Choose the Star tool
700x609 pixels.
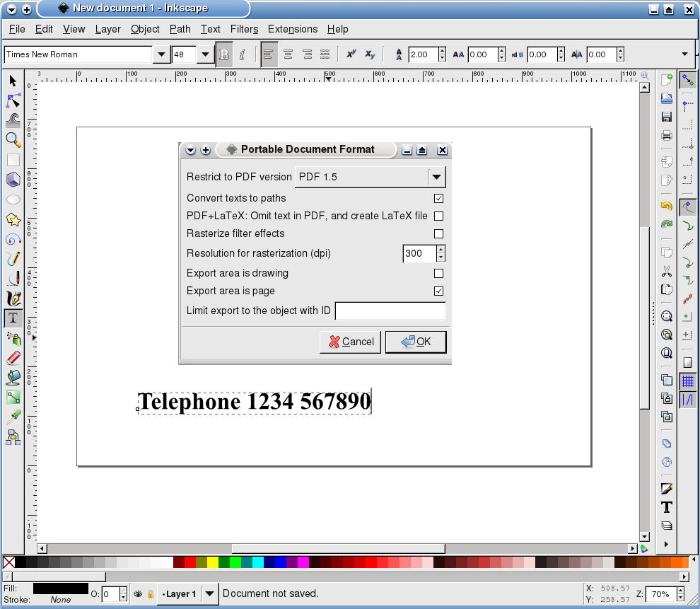[13, 219]
